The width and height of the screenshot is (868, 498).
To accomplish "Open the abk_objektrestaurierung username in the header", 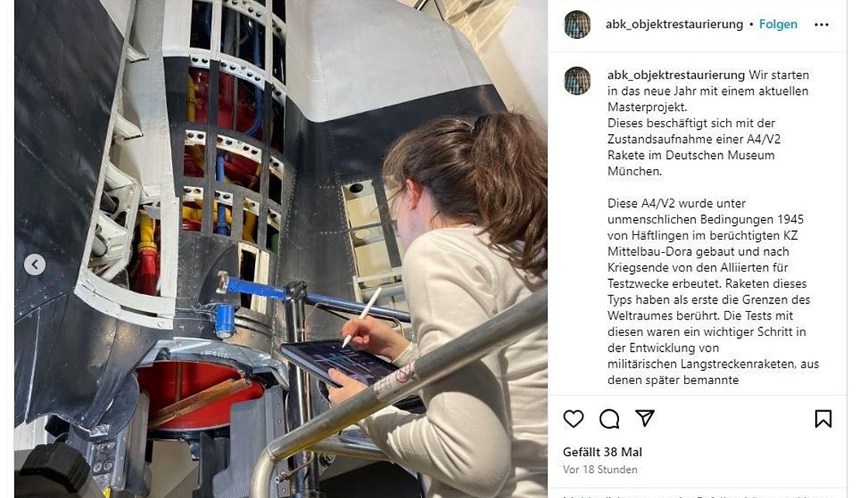I will pyautogui.click(x=674, y=24).
